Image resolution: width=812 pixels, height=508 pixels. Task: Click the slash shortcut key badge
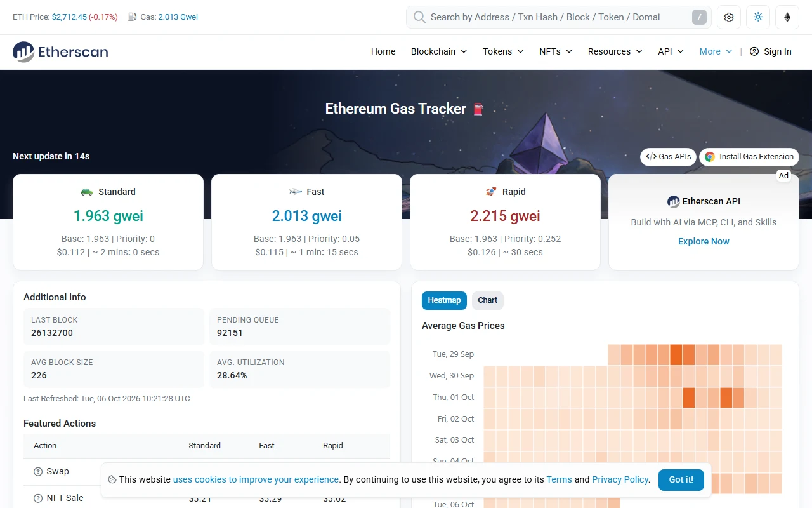698,17
